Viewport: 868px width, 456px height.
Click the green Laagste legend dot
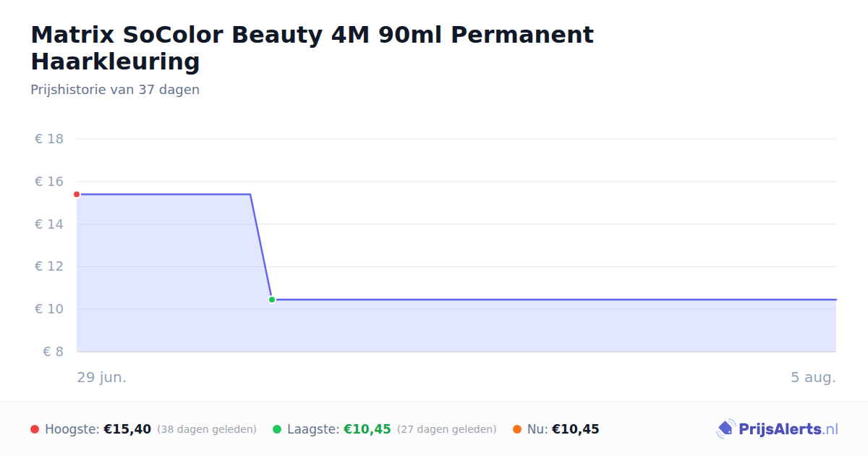(x=277, y=429)
